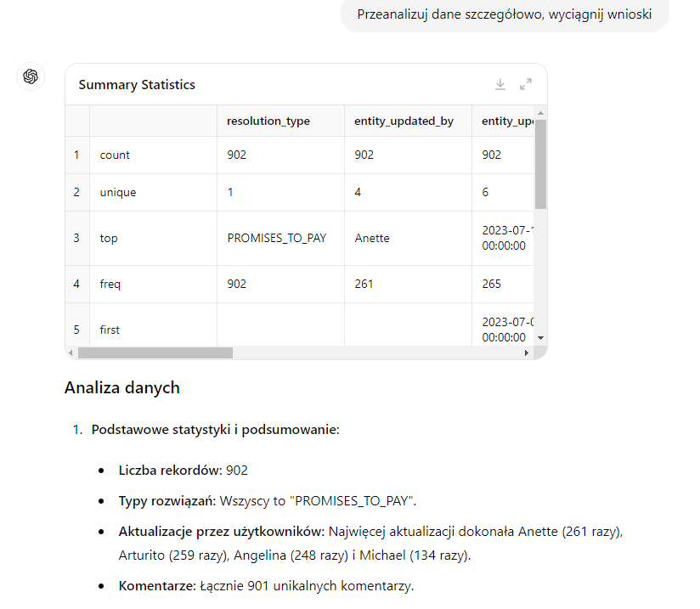This screenshot has width=700, height=609.
Task: Click the horizontal scrollbar thumb in table
Action: point(155,352)
